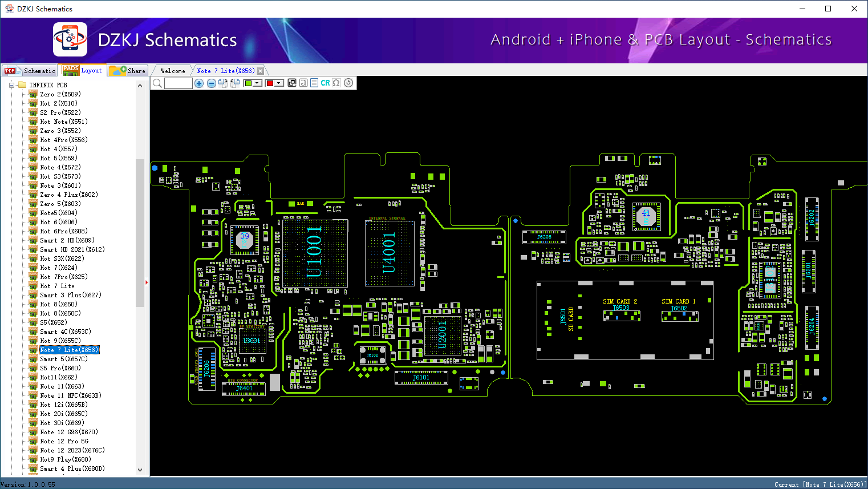Select Smart 2 HD(X609) entry
This screenshot has width=868, height=489.
pos(67,240)
